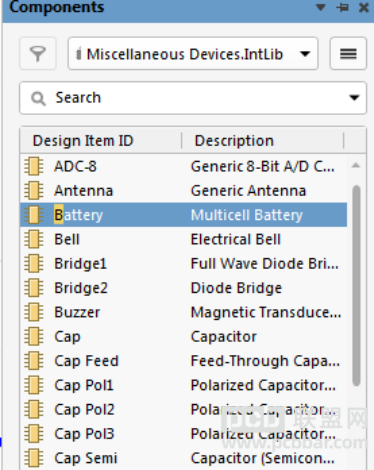Close the Components panel
The image size is (374, 470).
364,7
